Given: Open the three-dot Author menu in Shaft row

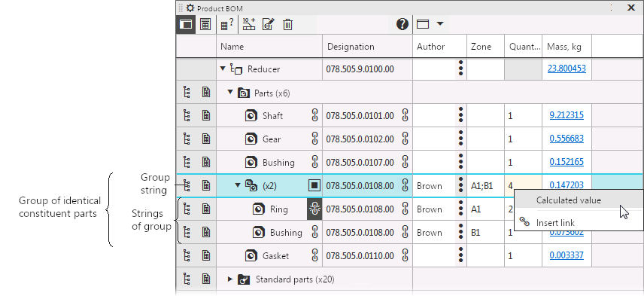Looking at the screenshot, I should pyautogui.click(x=461, y=115).
